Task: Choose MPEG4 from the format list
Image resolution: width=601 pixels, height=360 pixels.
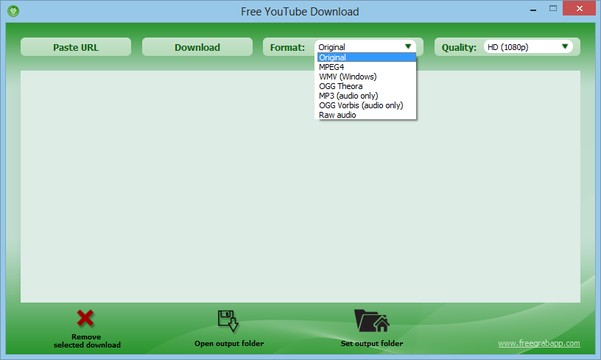Action: click(x=366, y=67)
